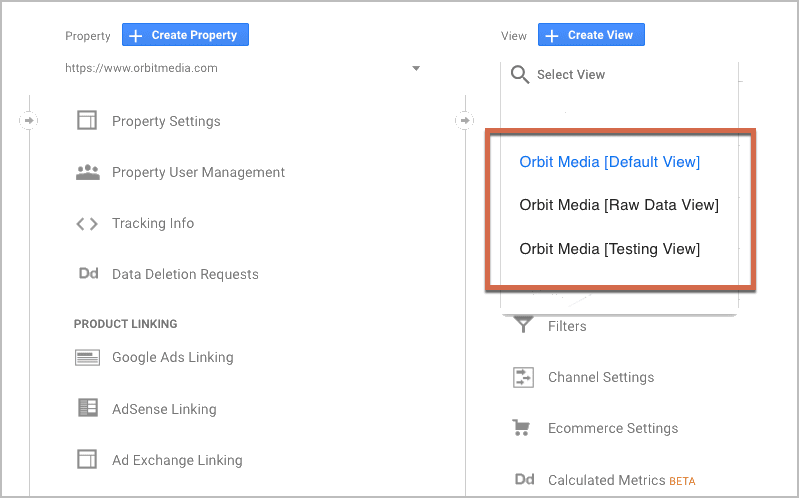The height and width of the screenshot is (498, 799).
Task: Click the Ecommerce Settings cart icon
Action: pyautogui.click(x=521, y=428)
